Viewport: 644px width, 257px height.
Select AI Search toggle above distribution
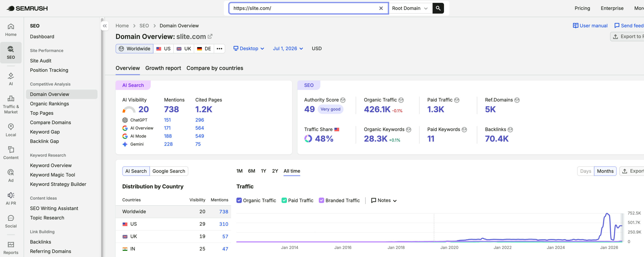136,171
